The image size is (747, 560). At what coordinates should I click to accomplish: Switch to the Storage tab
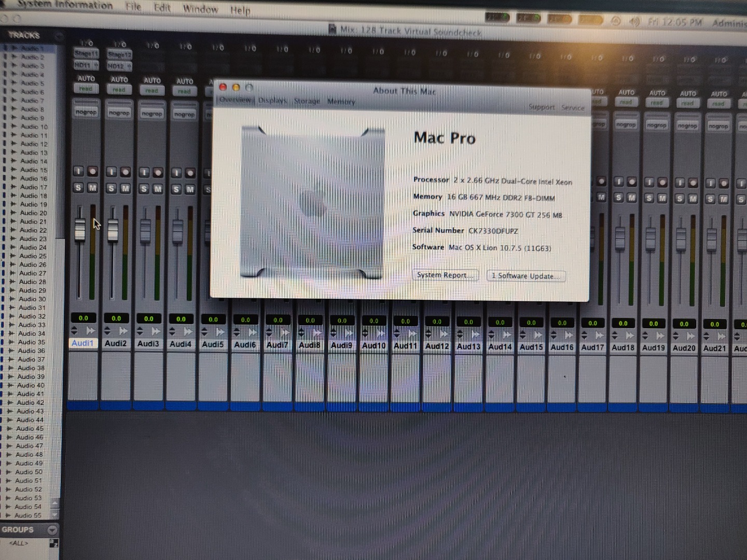pyautogui.click(x=307, y=101)
